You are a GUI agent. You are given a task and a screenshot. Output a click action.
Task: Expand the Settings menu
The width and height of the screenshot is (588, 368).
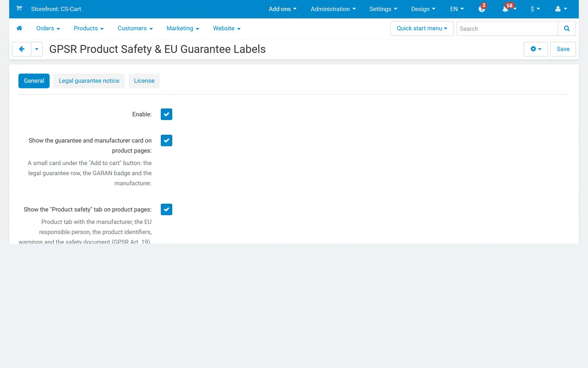[x=383, y=9]
